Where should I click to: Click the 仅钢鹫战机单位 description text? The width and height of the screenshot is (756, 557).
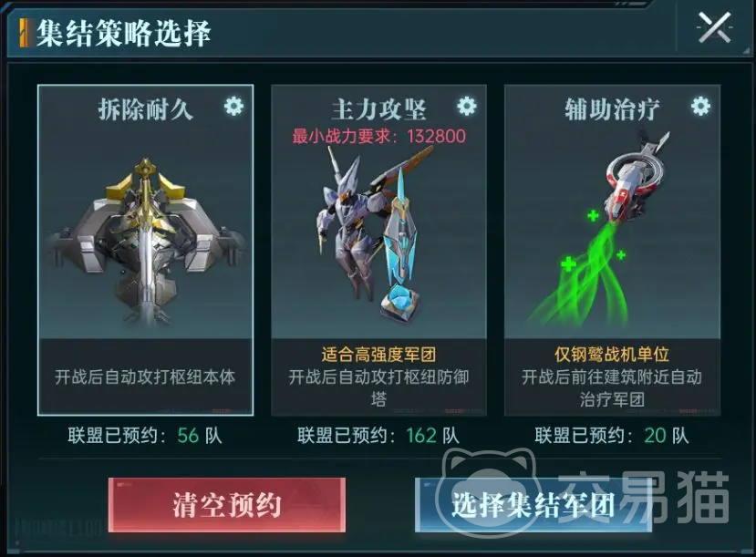[x=612, y=355]
